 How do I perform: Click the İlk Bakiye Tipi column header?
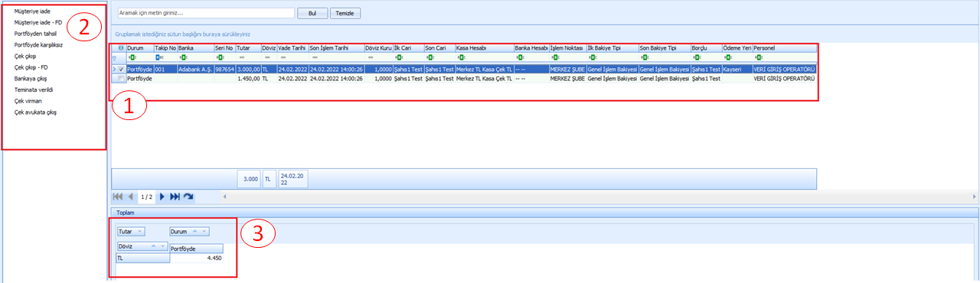tap(612, 47)
